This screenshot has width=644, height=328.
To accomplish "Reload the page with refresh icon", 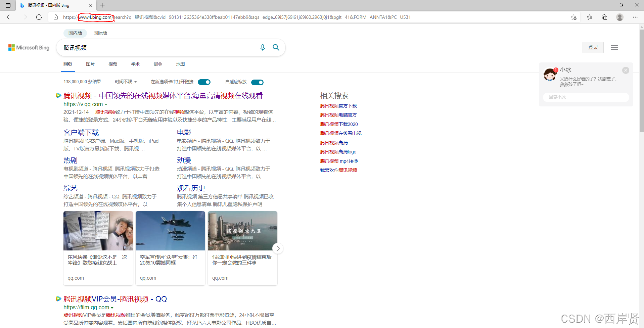I will (x=39, y=17).
